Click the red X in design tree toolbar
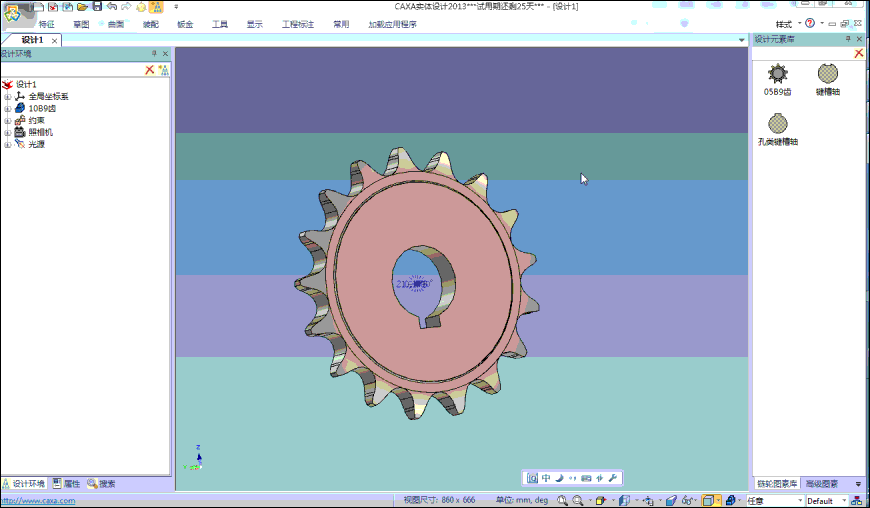The image size is (870, 508). click(x=149, y=70)
